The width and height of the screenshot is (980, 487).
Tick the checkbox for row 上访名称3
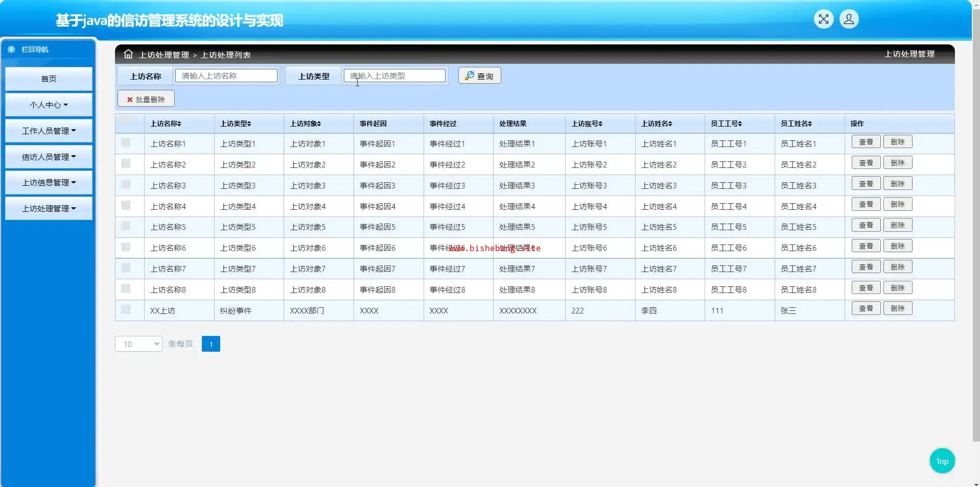click(x=126, y=184)
